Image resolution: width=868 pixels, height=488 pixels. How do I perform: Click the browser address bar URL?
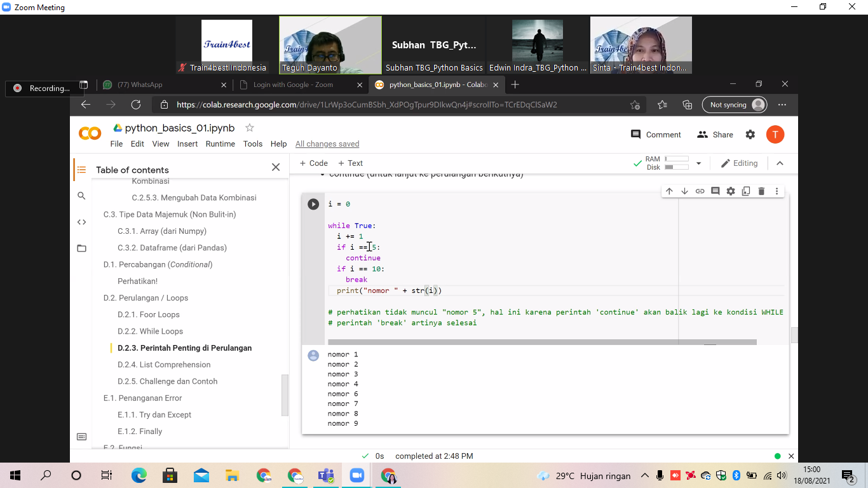point(367,105)
